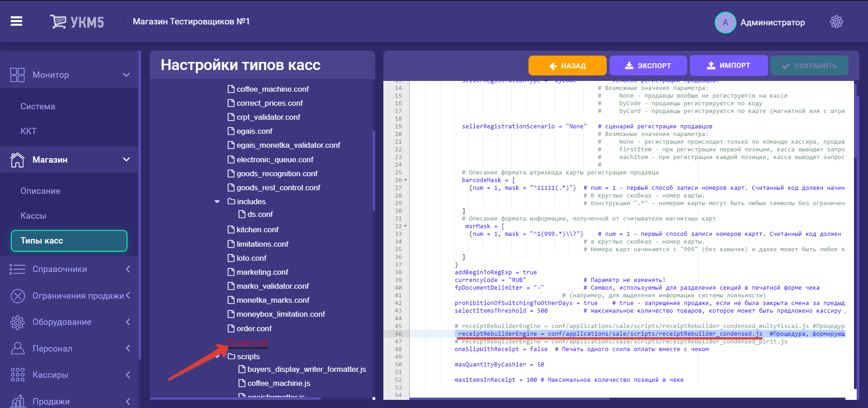This screenshot has width=868, height=408.
Task: Expand the Ограничения продажи chevron
Action: [x=128, y=295]
